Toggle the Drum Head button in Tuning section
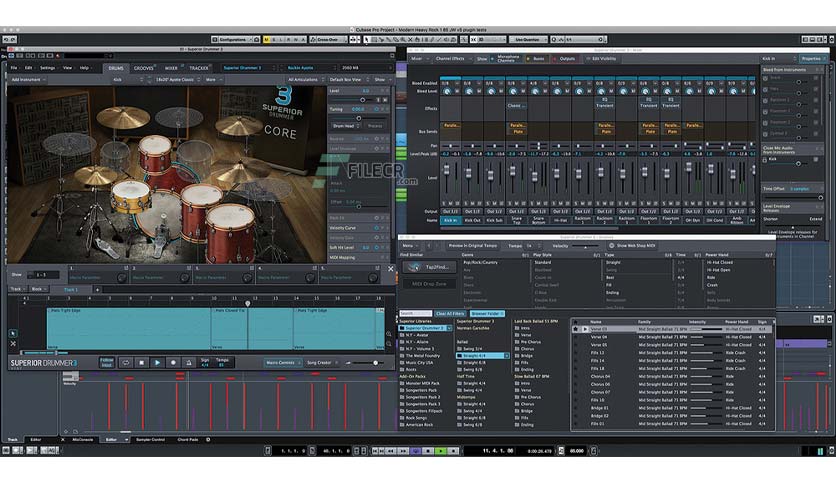Image resolution: width=836 pixels, height=484 pixels. click(345, 126)
